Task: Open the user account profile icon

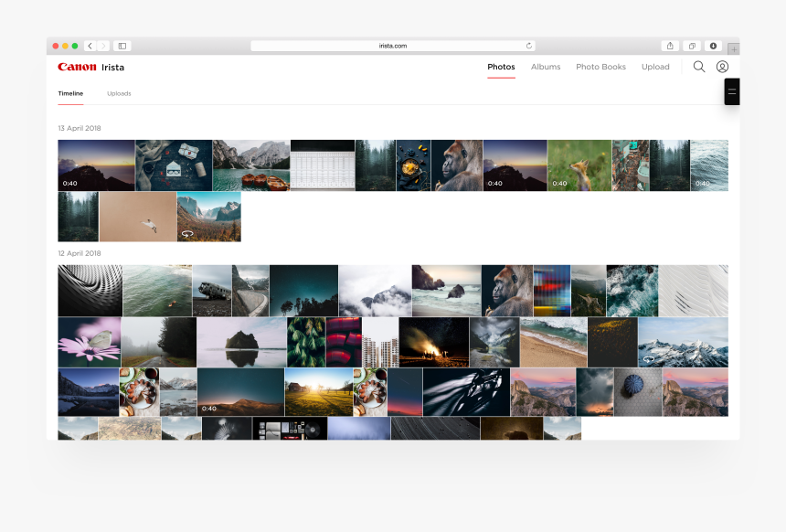Action: pyautogui.click(x=722, y=67)
